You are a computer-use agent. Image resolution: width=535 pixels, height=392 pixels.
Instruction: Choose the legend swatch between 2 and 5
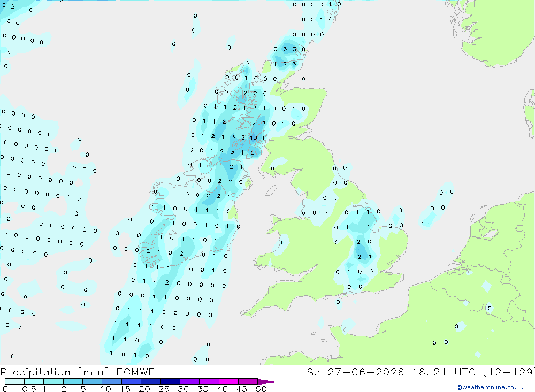73,381
